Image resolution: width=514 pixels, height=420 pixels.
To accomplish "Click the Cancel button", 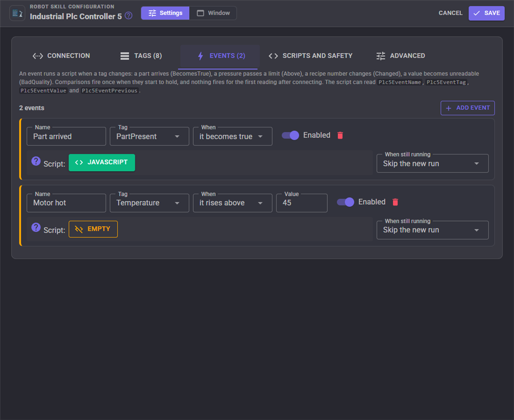I will (450, 13).
